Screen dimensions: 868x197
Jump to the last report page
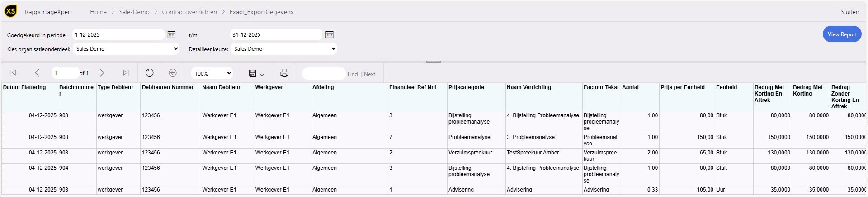(126, 73)
